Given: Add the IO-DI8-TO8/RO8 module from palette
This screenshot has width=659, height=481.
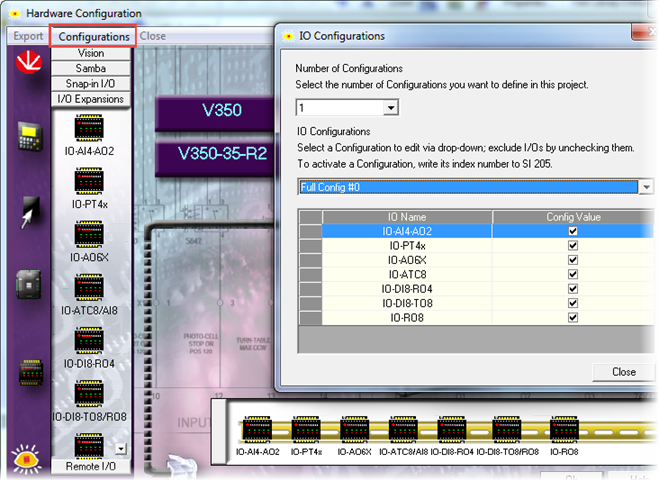Looking at the screenshot, I should tap(89, 394).
